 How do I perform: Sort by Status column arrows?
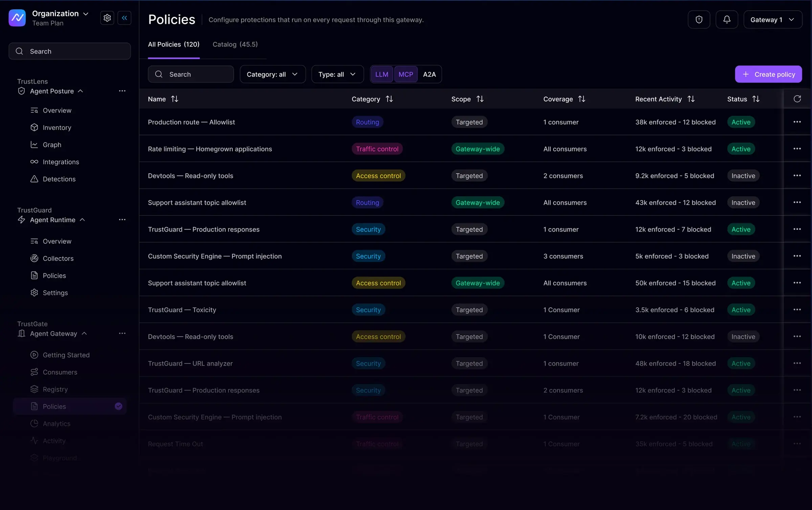pyautogui.click(x=756, y=99)
